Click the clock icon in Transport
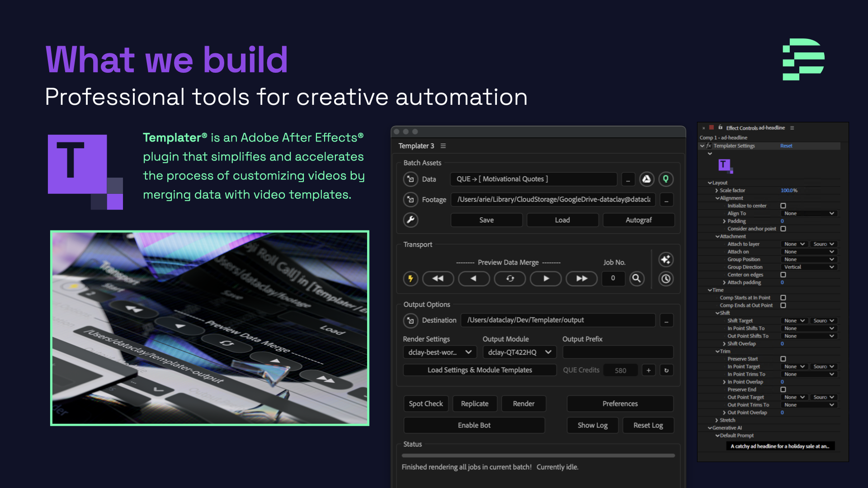 tap(666, 279)
